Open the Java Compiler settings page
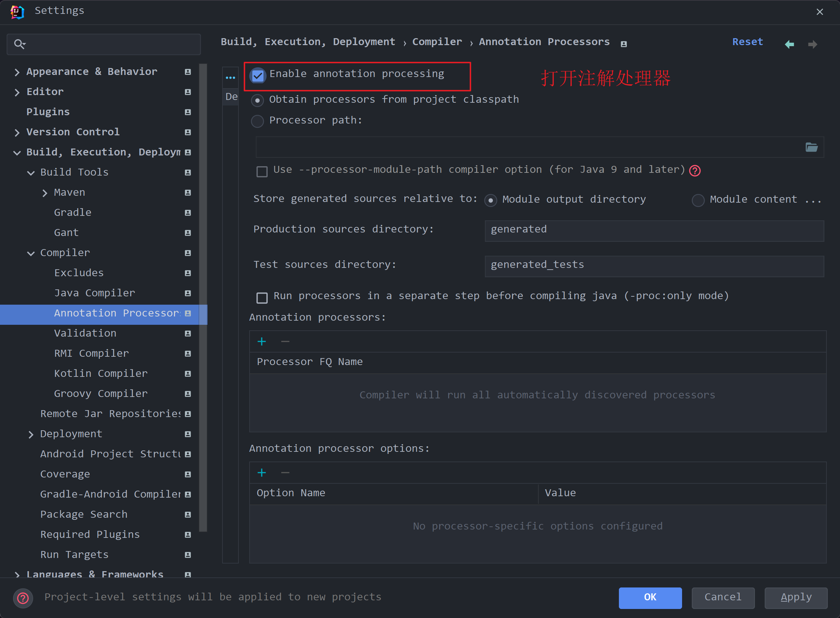840x618 pixels. 94,293
